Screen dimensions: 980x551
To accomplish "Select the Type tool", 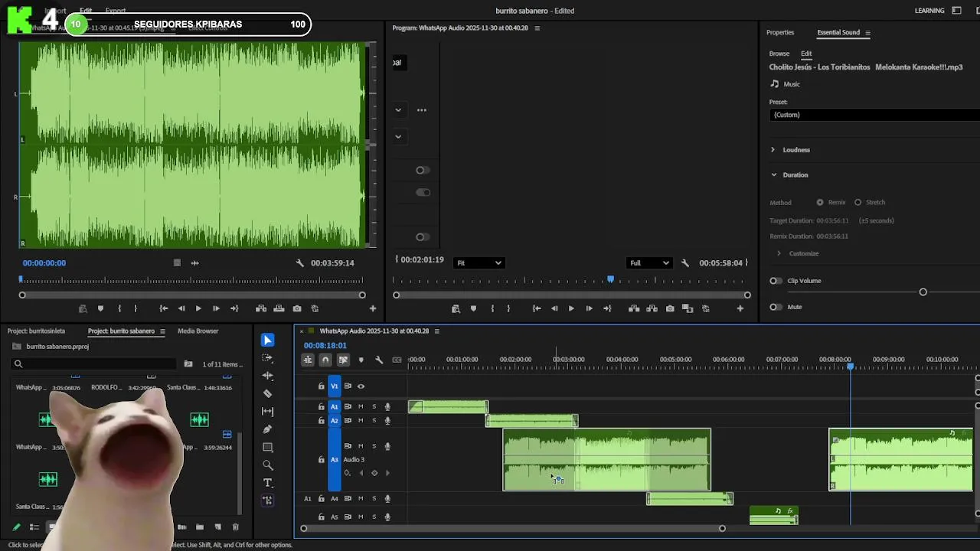I will coord(267,483).
